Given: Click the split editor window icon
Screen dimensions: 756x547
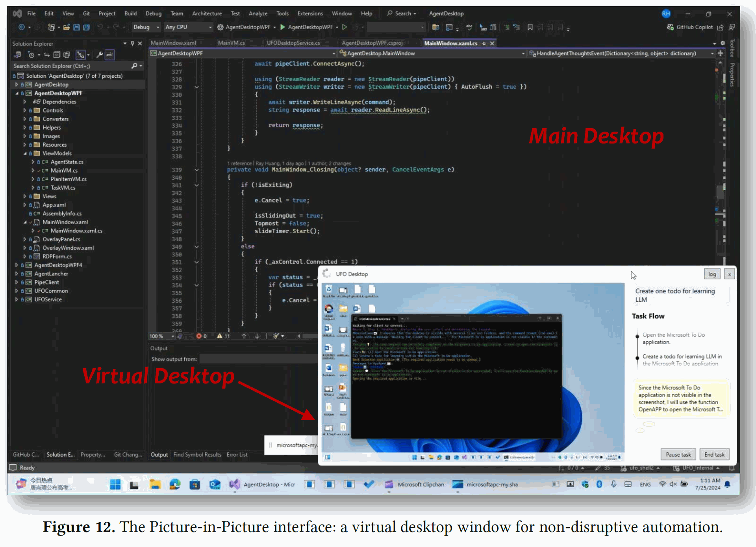Looking at the screenshot, I should [720, 53].
